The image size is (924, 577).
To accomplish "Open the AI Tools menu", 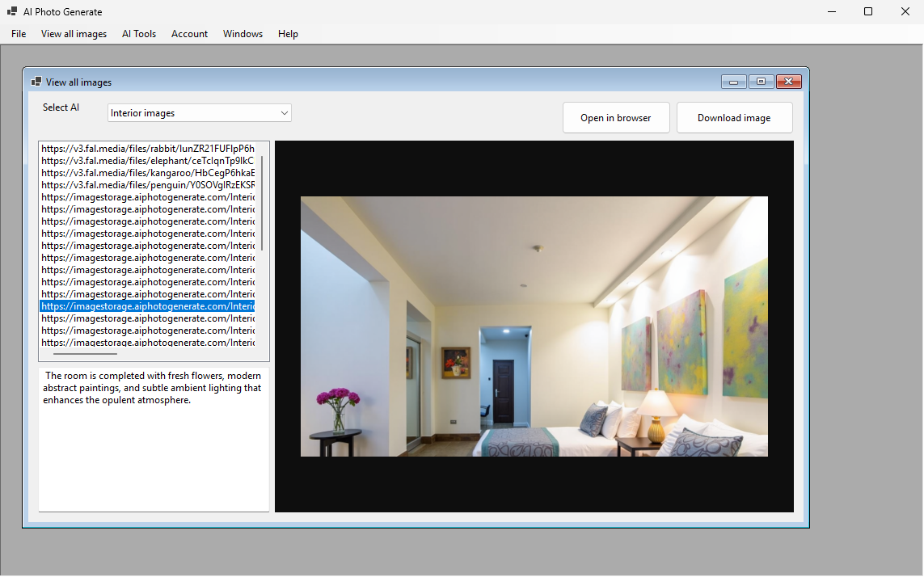I will [x=139, y=34].
